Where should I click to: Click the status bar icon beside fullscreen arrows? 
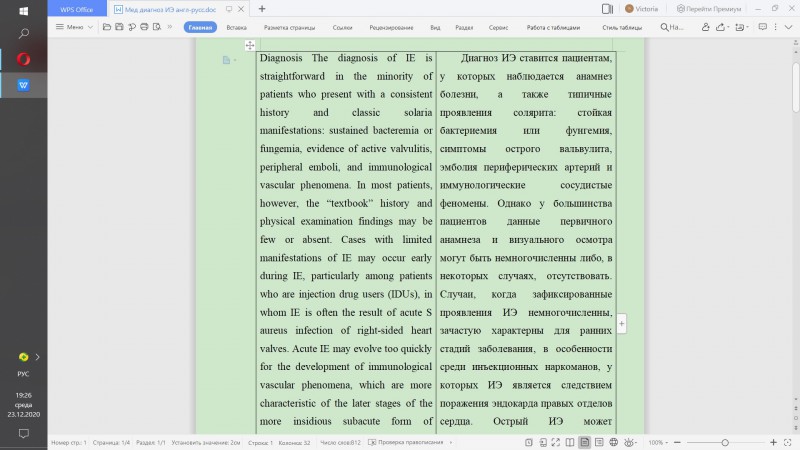point(543,442)
